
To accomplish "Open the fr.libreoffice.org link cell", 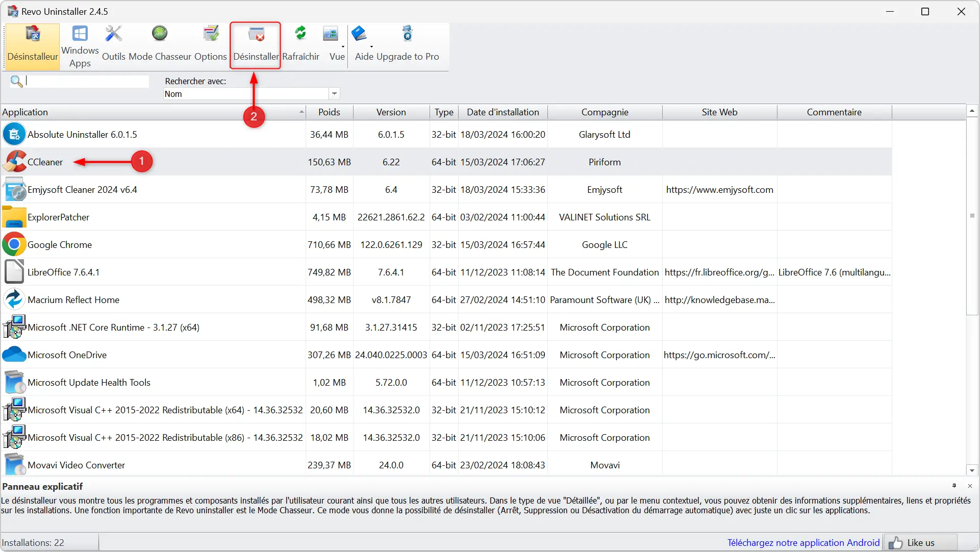I will [719, 272].
